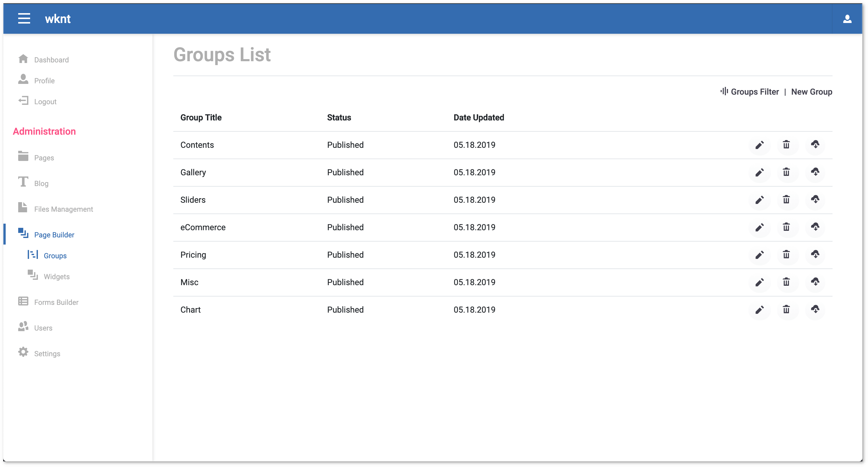This screenshot has width=868, height=467.
Task: Click the Group Title column header
Action: (x=201, y=117)
